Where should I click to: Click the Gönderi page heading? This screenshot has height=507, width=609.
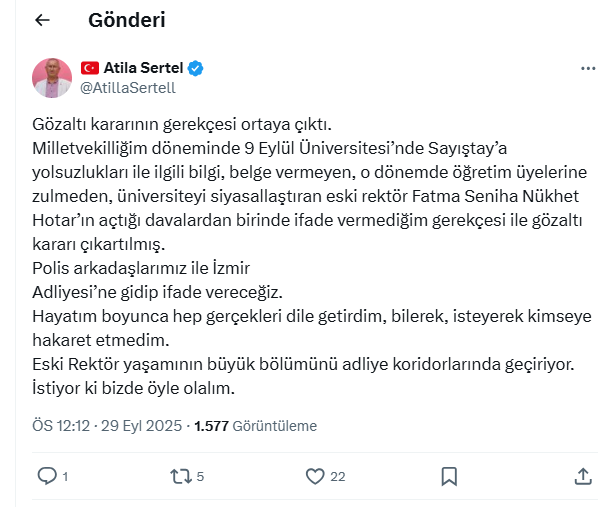127,20
